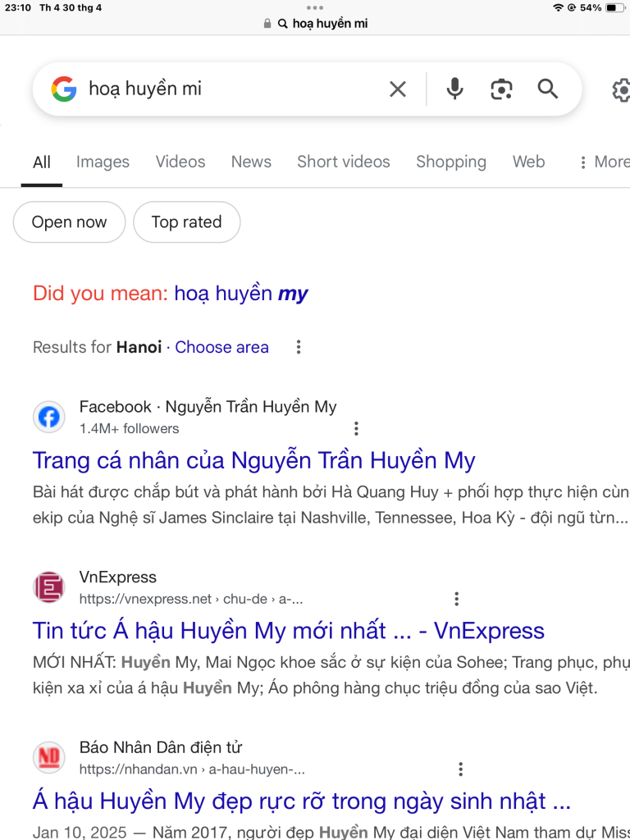
Task: Switch to Videos tab
Action: coord(180,162)
